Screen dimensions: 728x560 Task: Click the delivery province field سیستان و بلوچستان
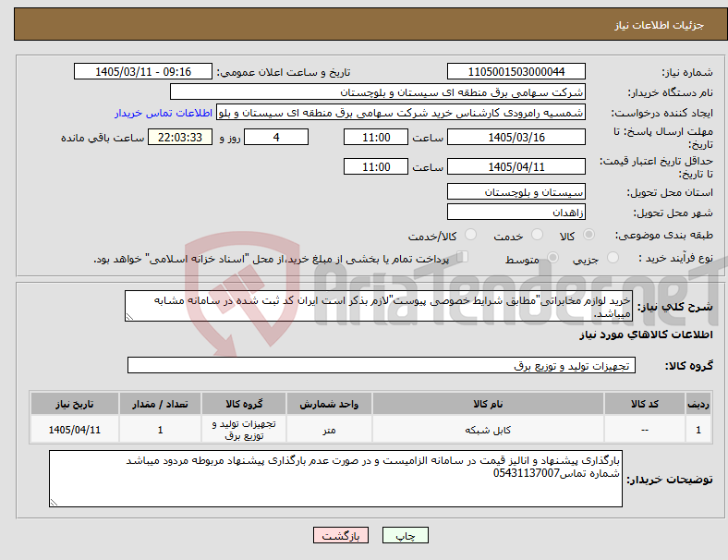[516, 192]
